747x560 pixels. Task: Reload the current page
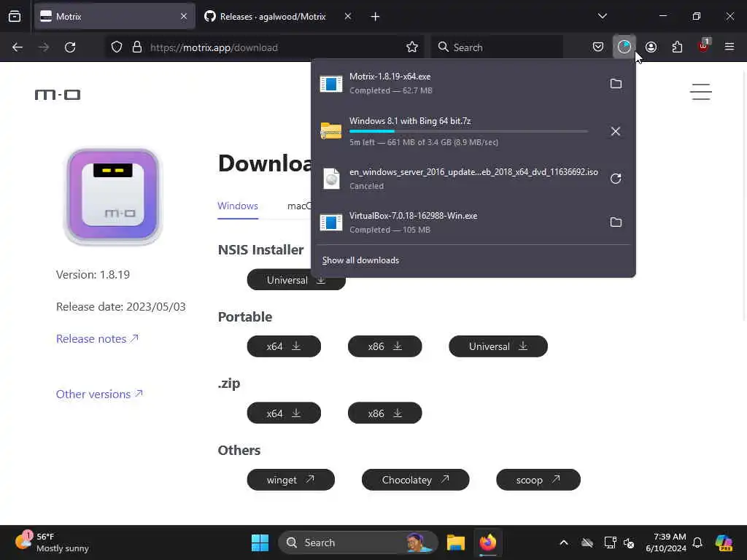(70, 47)
